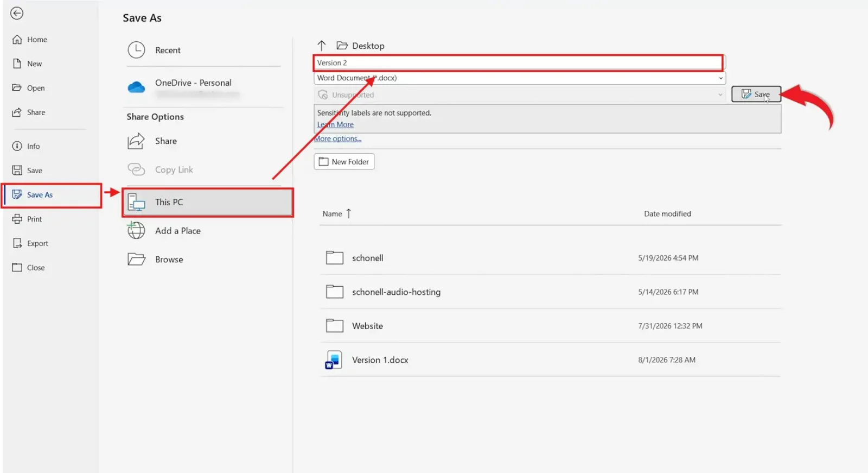Image resolution: width=868 pixels, height=473 pixels.
Task: Open the schonell folder
Action: tap(550, 258)
